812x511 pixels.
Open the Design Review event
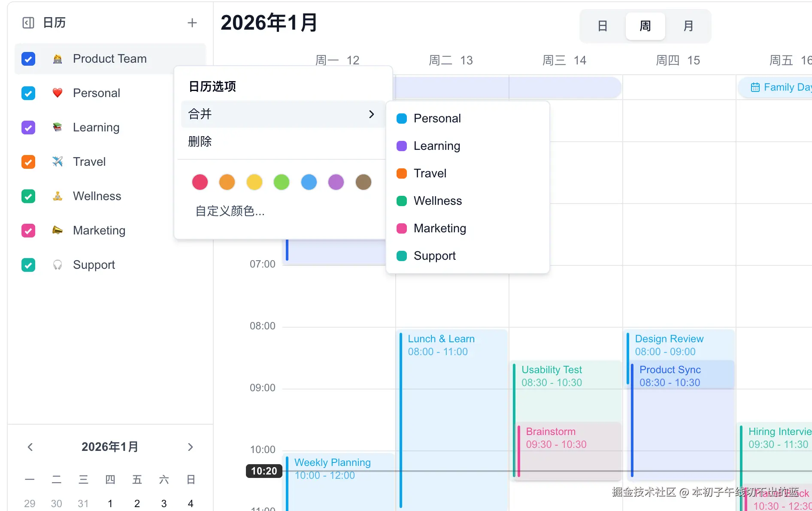pyautogui.click(x=680, y=345)
